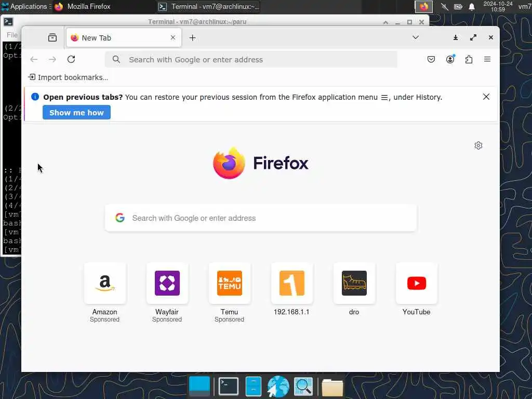Open the Extensions puzzle icon
Image resolution: width=532 pixels, height=399 pixels.
(469, 59)
